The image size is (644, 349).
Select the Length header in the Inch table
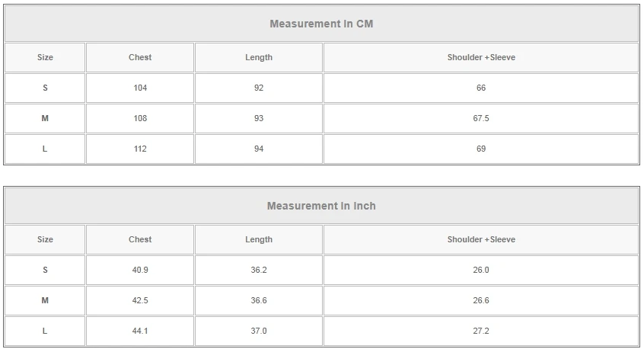pos(259,239)
